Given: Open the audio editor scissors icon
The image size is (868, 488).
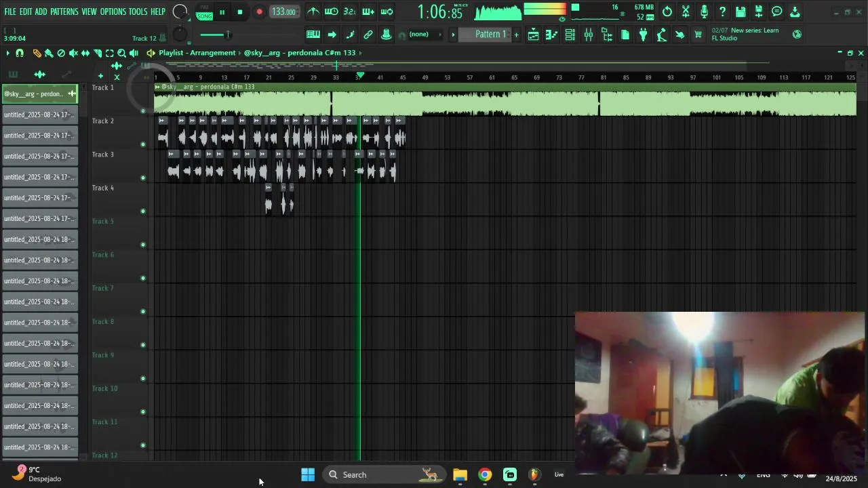Looking at the screenshot, I should [x=686, y=12].
